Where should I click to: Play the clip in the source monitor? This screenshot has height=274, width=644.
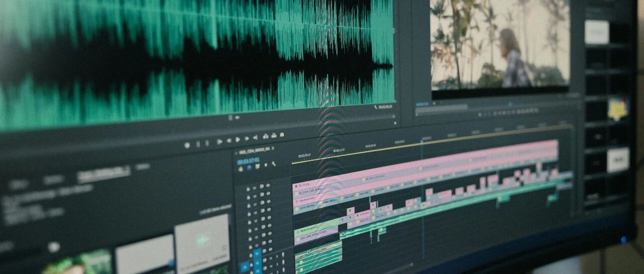pos(237,140)
